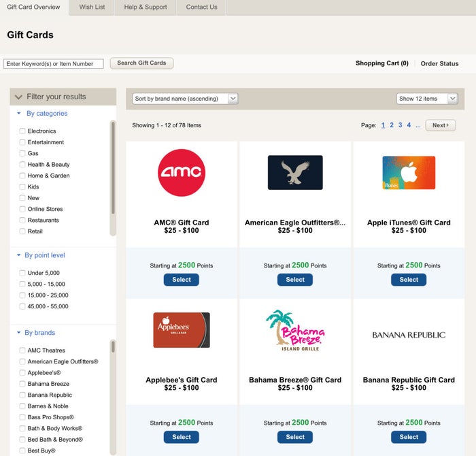
Task: Open the Wish List tab
Action: tap(92, 7)
